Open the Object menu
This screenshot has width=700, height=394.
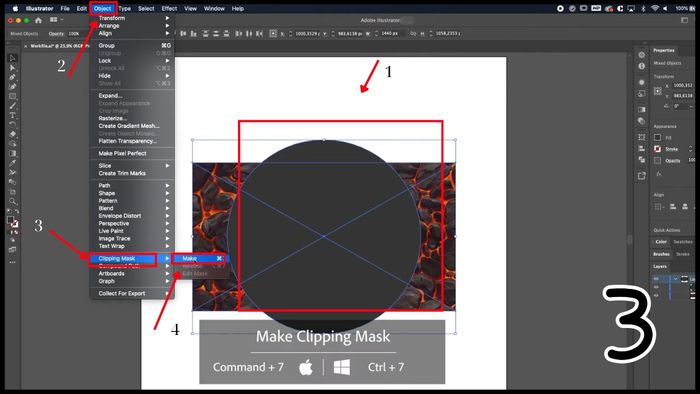tap(102, 8)
